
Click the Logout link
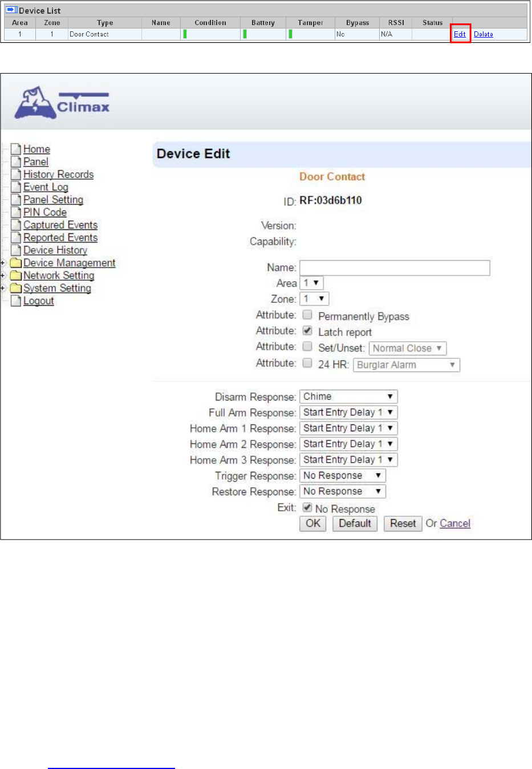pos(39,301)
